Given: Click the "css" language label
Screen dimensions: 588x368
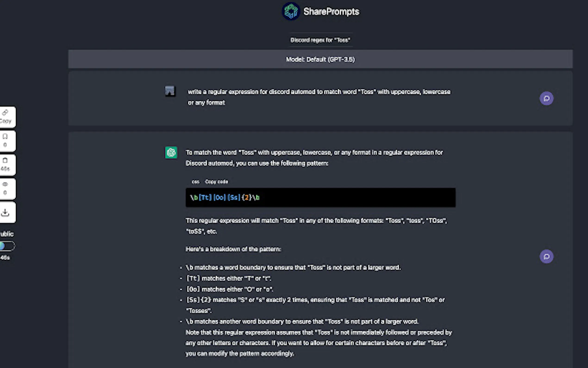Looking at the screenshot, I should pyautogui.click(x=195, y=182).
